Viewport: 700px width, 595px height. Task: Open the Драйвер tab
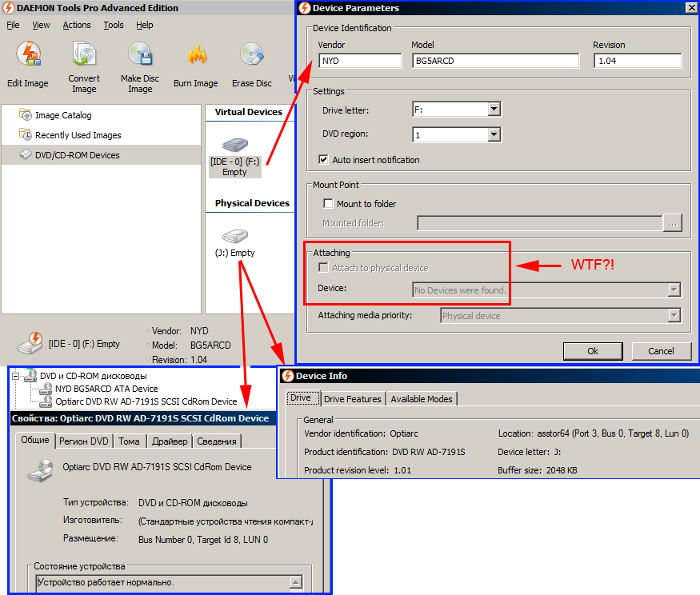pyautogui.click(x=170, y=441)
